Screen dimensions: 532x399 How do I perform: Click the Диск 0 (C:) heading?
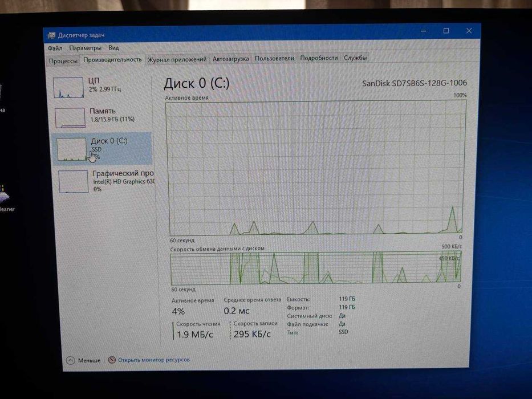pyautogui.click(x=197, y=83)
